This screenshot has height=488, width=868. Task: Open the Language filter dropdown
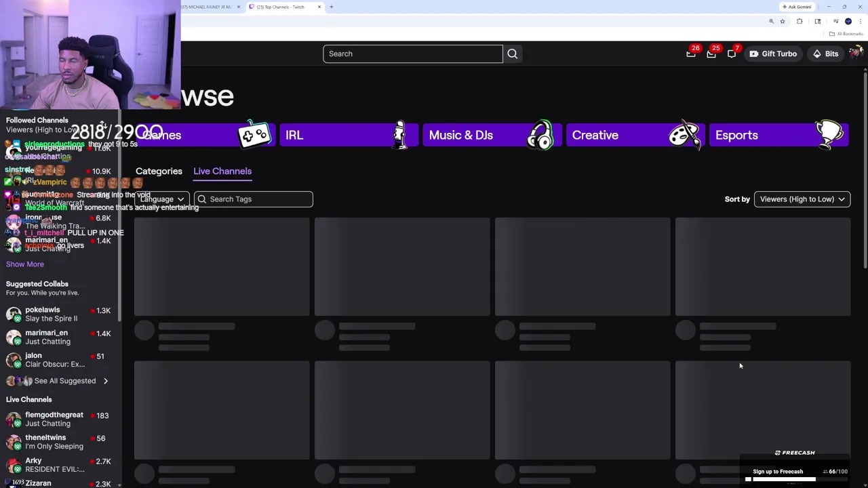(161, 199)
